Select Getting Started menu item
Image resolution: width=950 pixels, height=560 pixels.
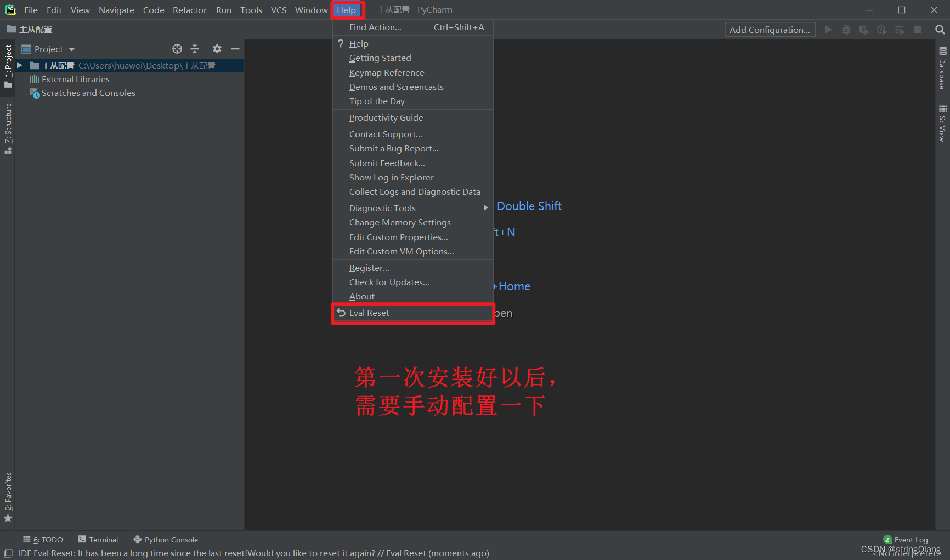412,58
